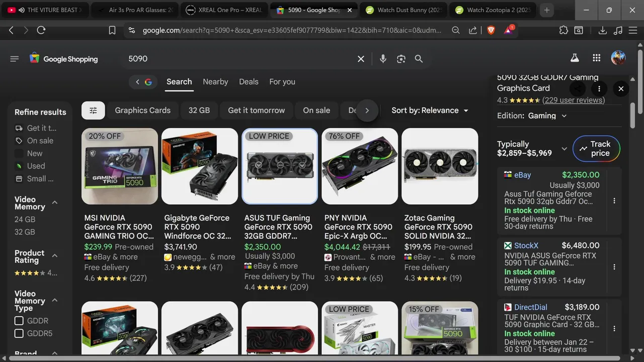Image resolution: width=644 pixels, height=362 pixels.
Task: Collapse the Product Rating section
Action: [55, 256]
